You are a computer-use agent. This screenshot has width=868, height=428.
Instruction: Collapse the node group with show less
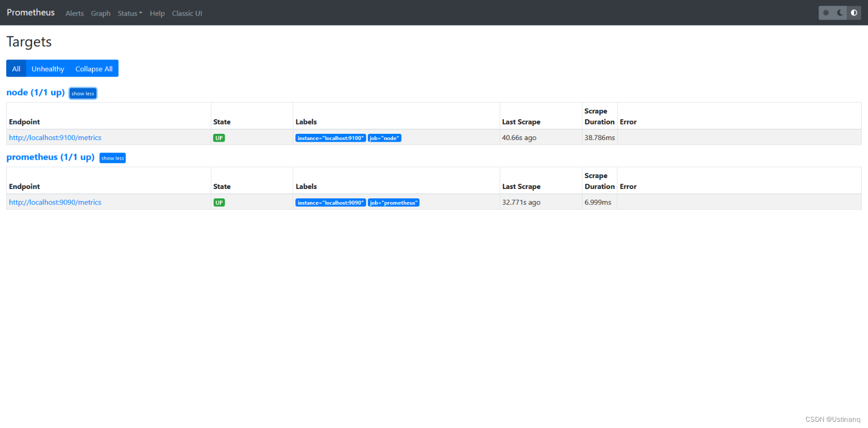(x=83, y=94)
